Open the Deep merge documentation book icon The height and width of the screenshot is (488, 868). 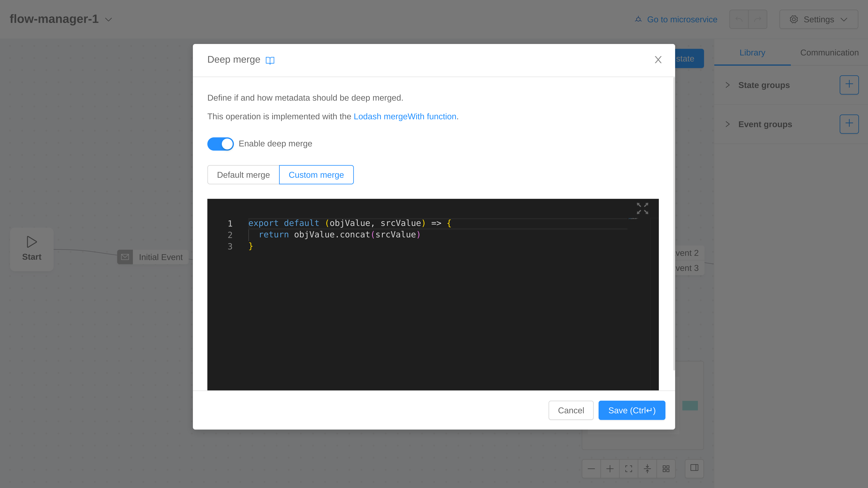270,60
